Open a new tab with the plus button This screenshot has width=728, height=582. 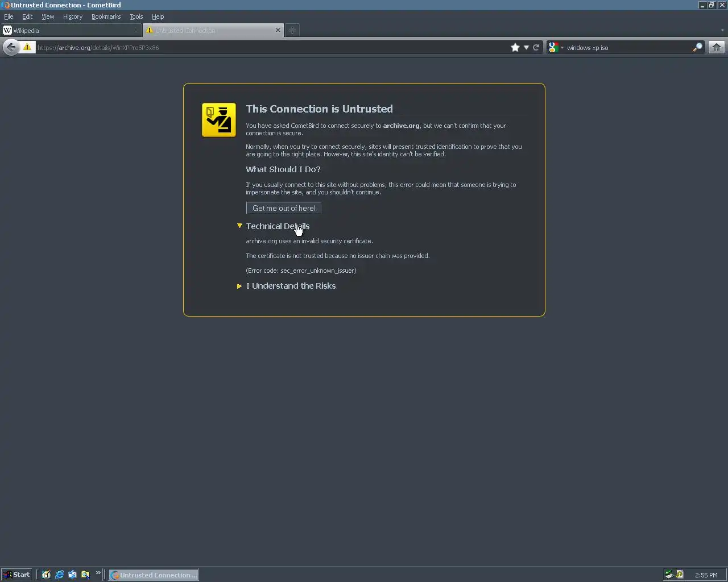point(292,31)
